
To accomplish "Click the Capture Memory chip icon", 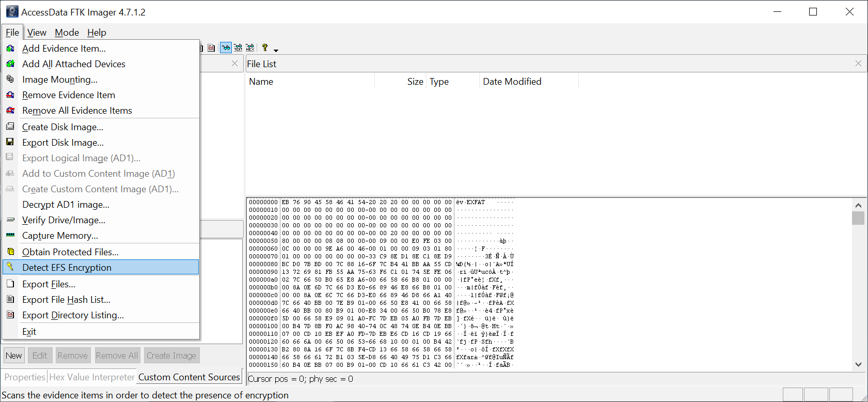I will pyautogui.click(x=10, y=235).
